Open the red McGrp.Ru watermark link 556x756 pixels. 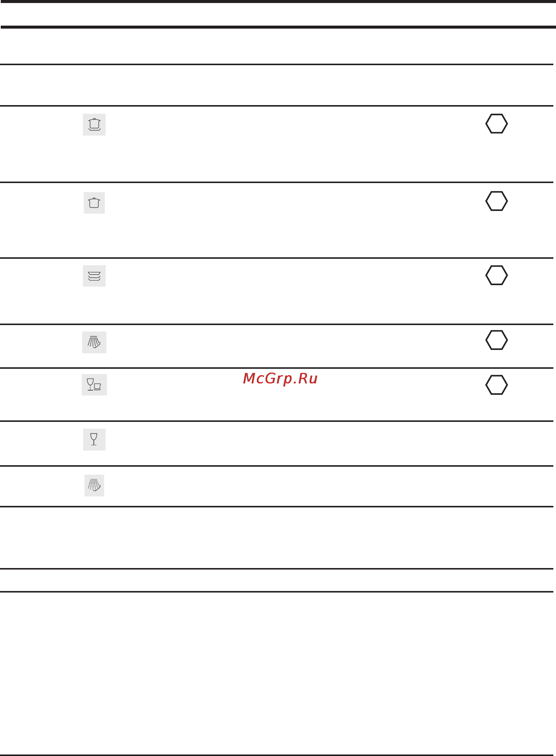click(280, 378)
